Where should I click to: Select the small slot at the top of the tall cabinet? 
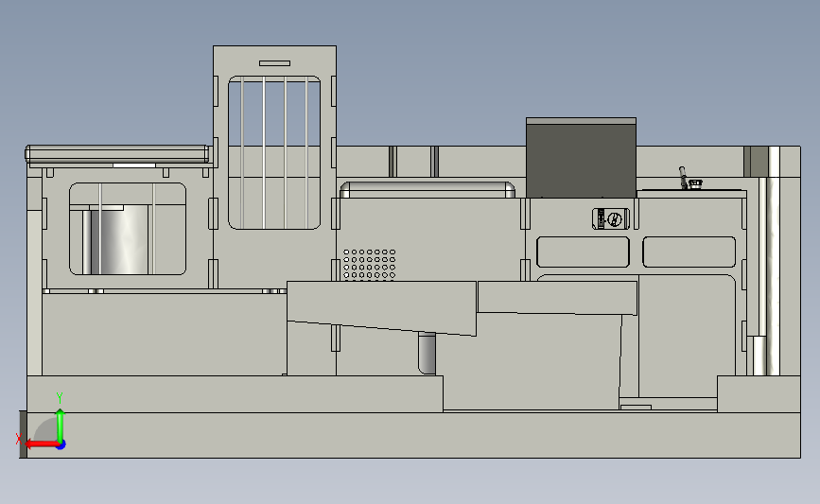click(274, 63)
